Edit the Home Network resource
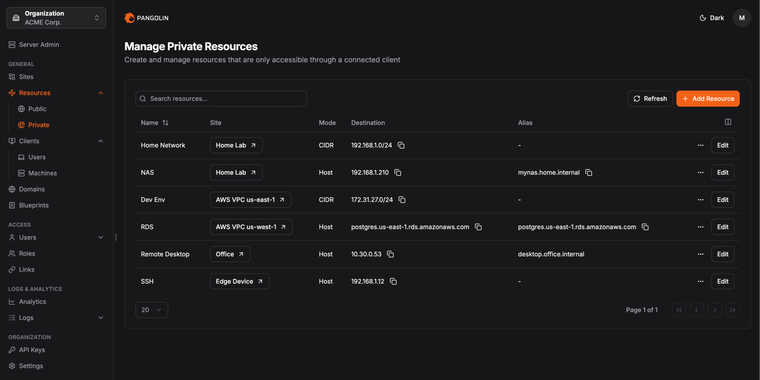Image resolution: width=760 pixels, height=380 pixels. point(723,145)
